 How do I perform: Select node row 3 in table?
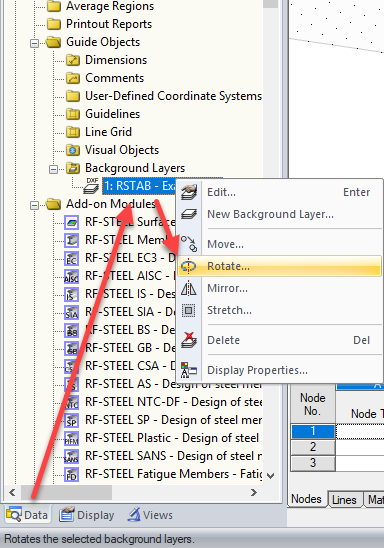tap(313, 463)
